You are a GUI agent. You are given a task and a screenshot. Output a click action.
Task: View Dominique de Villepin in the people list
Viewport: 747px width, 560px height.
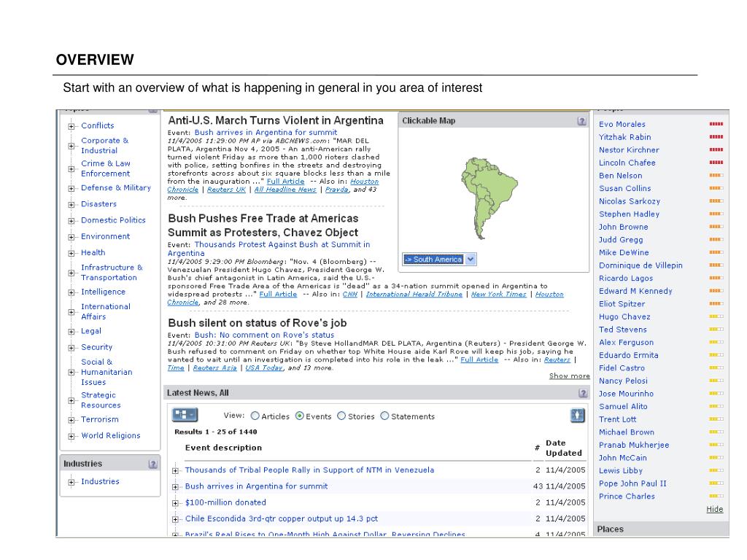(640, 265)
